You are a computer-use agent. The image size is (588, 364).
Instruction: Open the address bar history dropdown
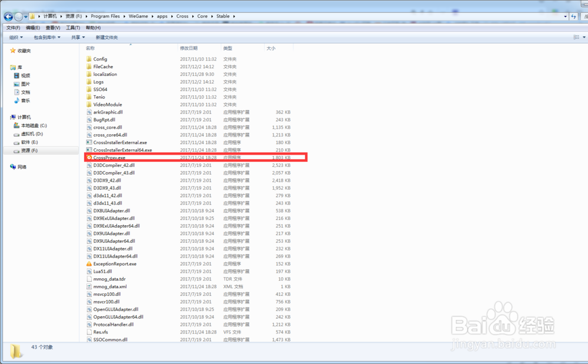565,16
